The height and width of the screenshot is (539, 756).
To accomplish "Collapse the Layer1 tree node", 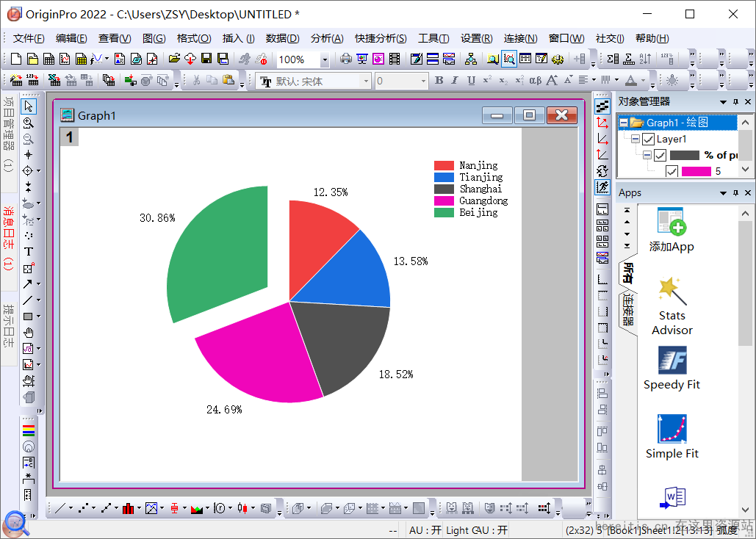I will click(x=636, y=139).
